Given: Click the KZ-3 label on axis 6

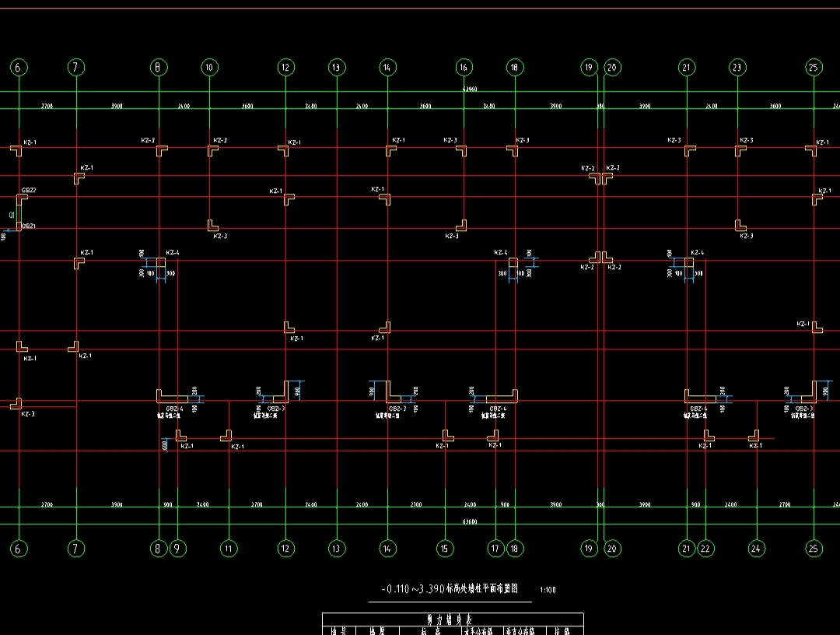Looking at the screenshot, I should point(28,414).
